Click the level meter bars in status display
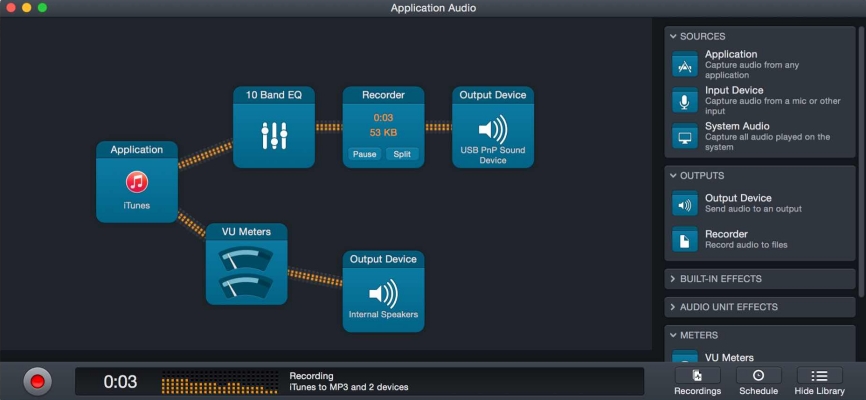The height and width of the screenshot is (400, 866). tap(220, 382)
